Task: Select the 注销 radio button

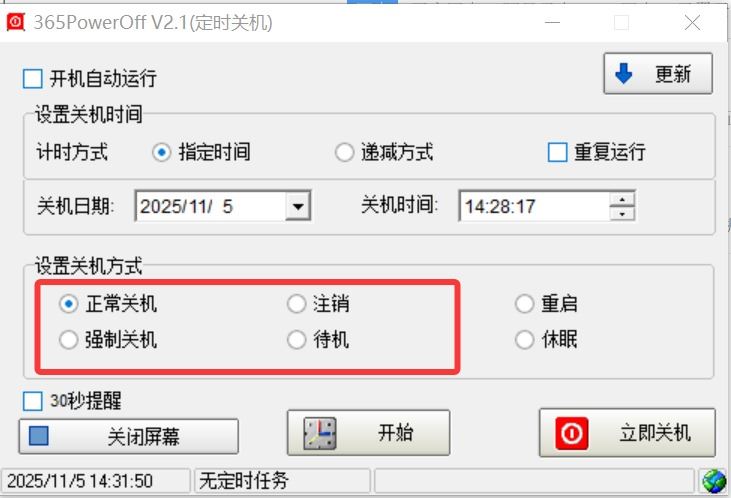Action: (x=297, y=304)
